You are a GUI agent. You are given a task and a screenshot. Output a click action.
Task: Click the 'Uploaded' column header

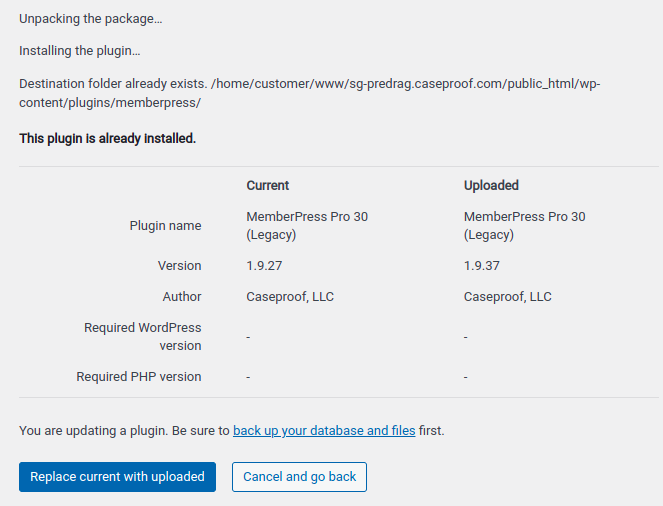coord(491,186)
